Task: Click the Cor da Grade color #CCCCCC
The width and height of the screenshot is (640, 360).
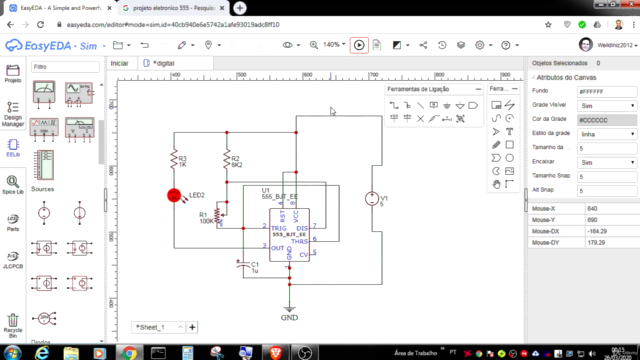Action: point(607,120)
